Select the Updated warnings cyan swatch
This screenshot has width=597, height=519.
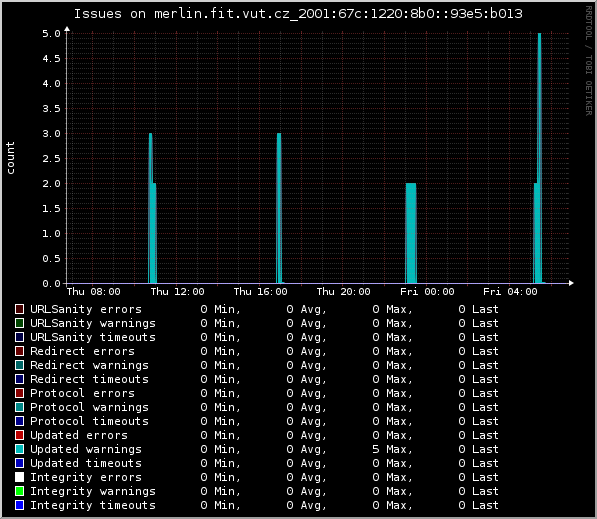pyautogui.click(x=19, y=449)
